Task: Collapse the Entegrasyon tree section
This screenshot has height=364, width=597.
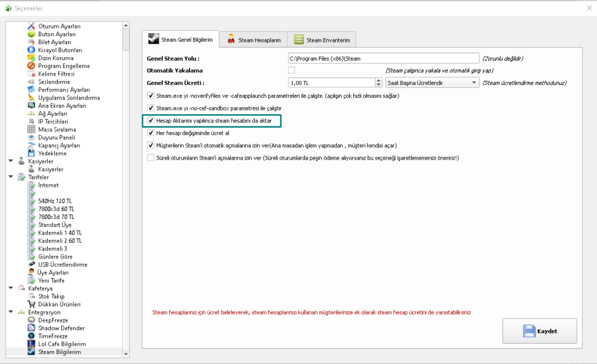Action: (x=10, y=312)
